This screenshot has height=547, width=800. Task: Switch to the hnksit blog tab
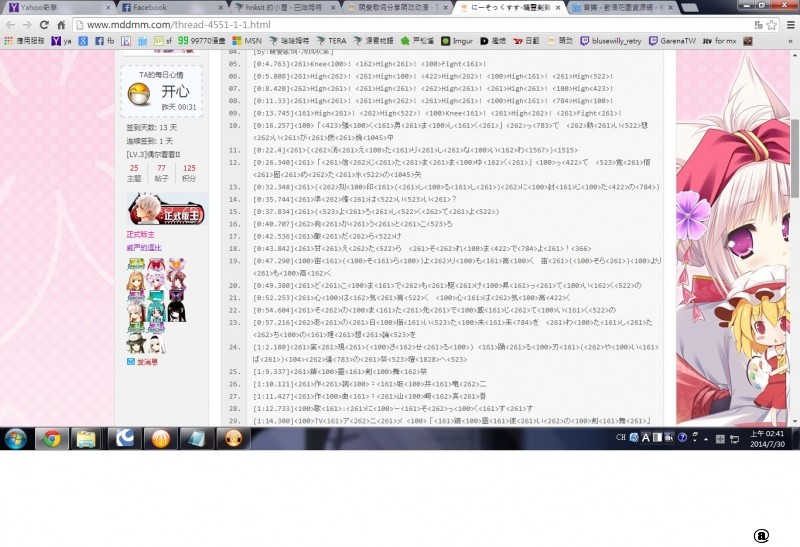point(283,7)
